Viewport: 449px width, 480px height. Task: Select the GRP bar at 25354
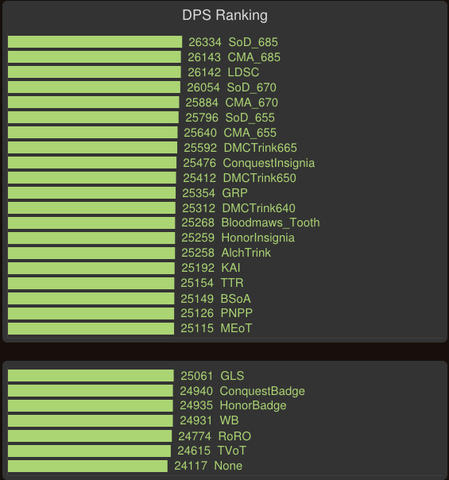coord(92,193)
